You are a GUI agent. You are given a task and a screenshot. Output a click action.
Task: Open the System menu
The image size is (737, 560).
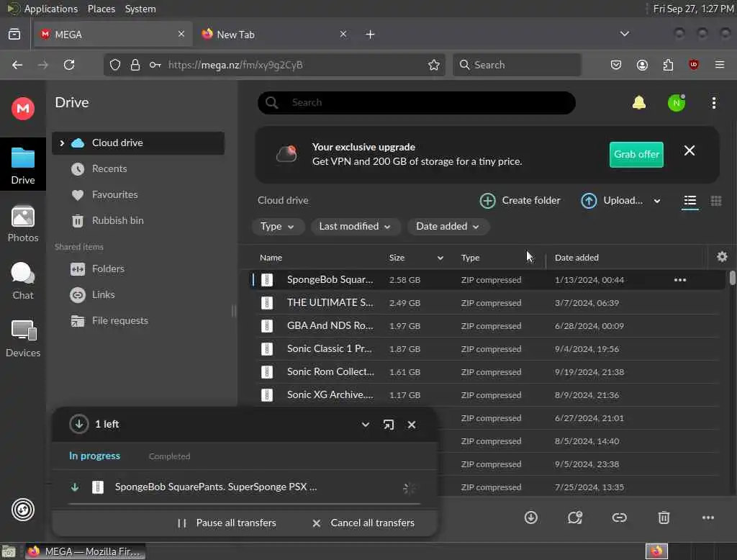140,9
